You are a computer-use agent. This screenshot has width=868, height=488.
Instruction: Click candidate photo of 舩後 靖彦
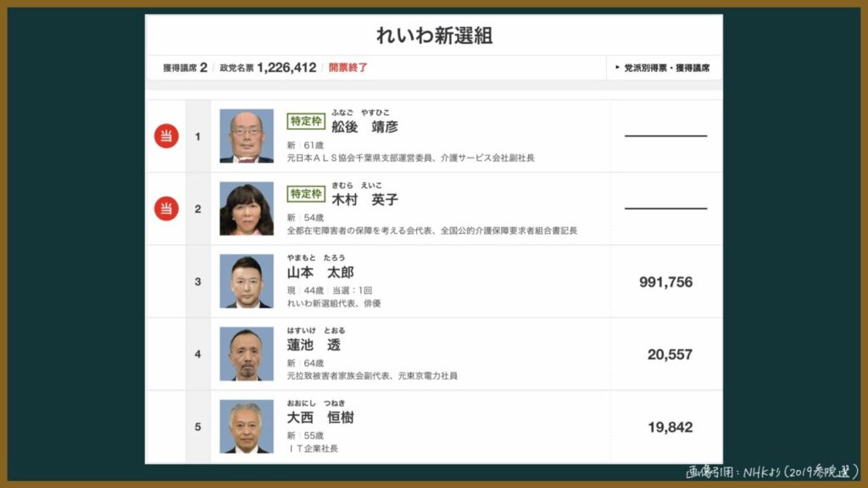[247, 136]
